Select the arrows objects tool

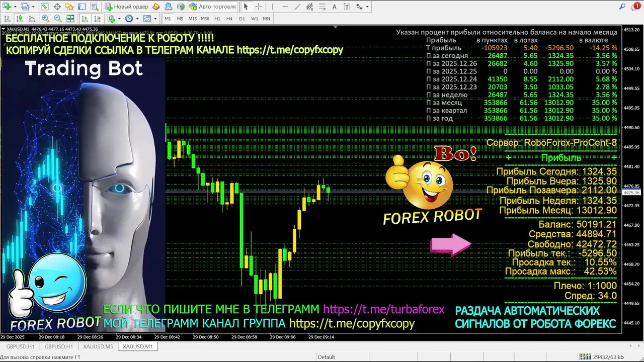tap(359, 7)
